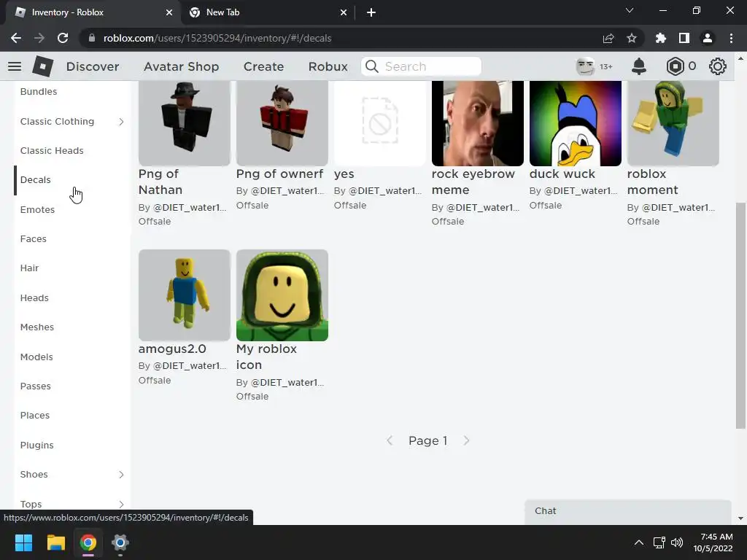Go to next inventory page
The height and width of the screenshot is (560, 747).
click(466, 440)
